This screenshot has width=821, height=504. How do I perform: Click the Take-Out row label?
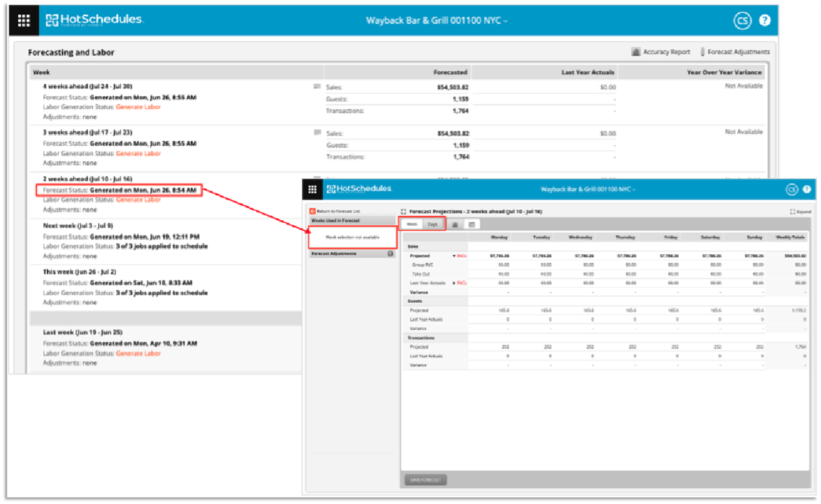[x=420, y=274]
